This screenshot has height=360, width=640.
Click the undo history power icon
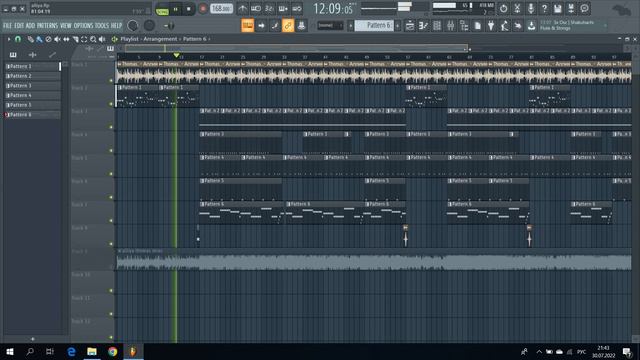503,9
